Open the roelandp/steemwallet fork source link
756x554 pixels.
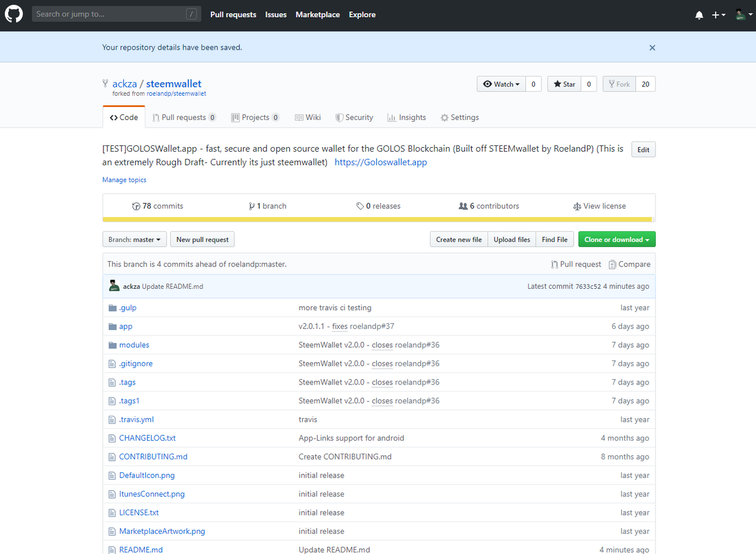pos(176,93)
